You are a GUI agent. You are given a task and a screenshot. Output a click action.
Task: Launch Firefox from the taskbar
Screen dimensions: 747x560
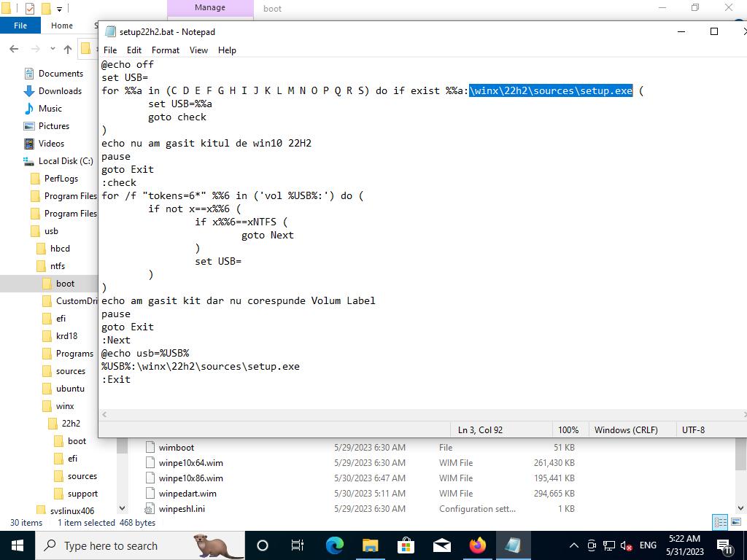477,545
